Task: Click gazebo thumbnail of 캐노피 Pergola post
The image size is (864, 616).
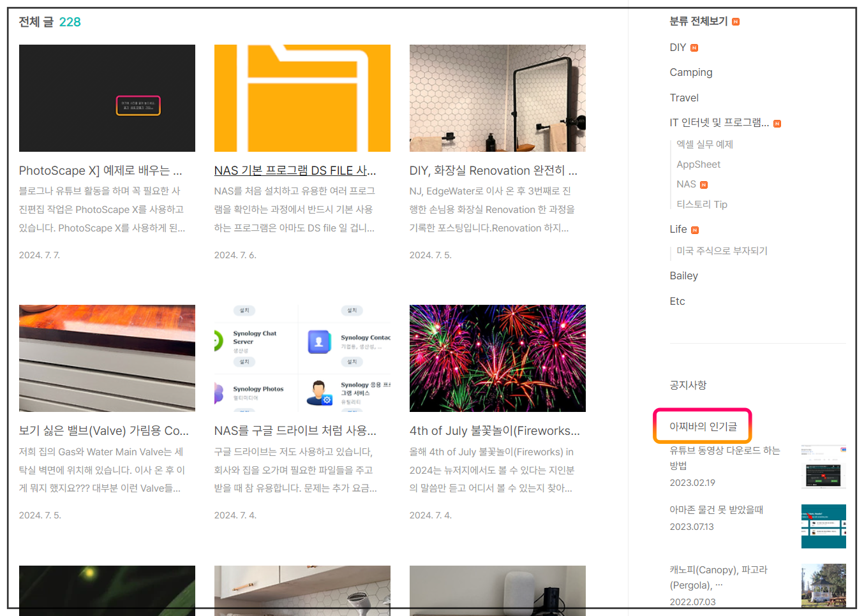Action: coord(824,585)
